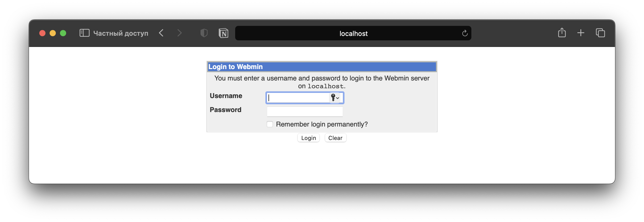Enter full screen with green button

tap(63, 33)
